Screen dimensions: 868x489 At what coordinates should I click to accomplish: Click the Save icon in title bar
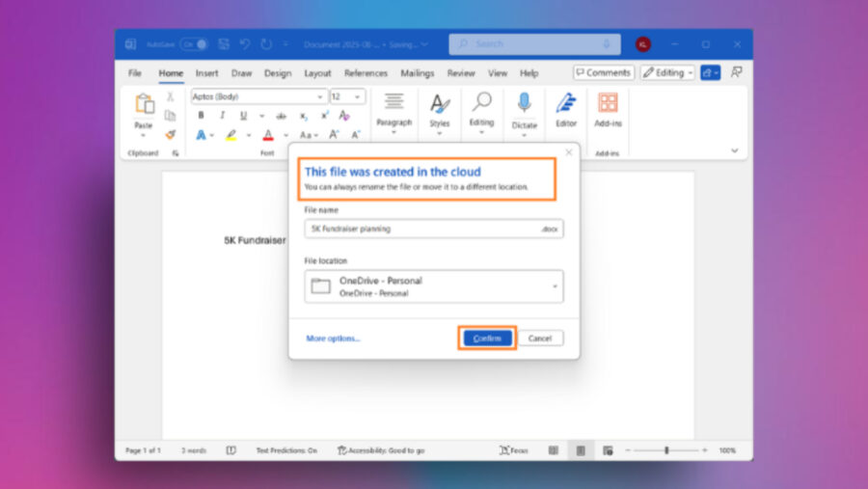point(224,44)
